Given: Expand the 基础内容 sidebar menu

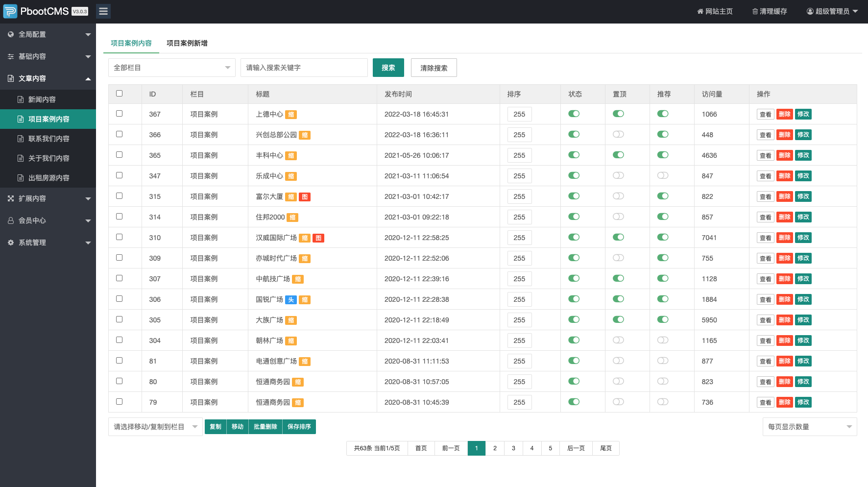Looking at the screenshot, I should point(48,56).
